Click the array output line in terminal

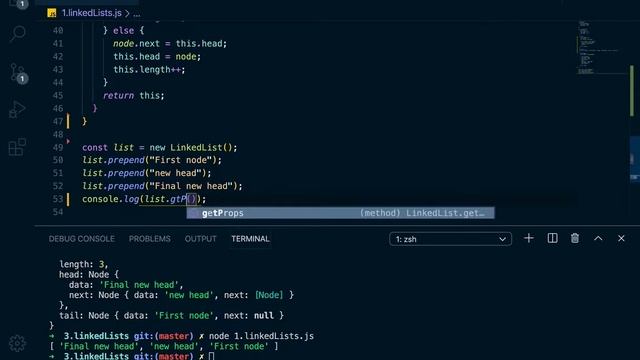(164, 346)
